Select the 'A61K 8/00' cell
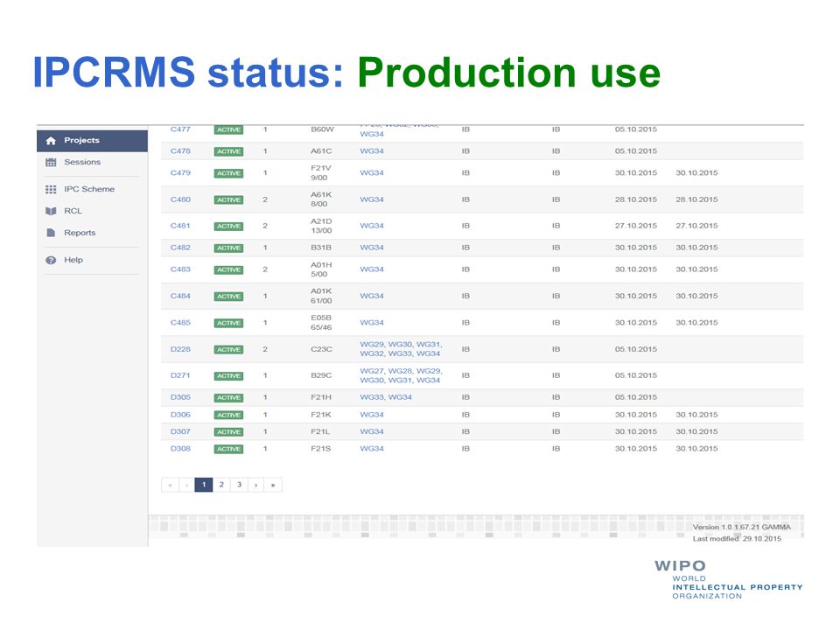The width and height of the screenshot is (840, 630). click(321, 199)
